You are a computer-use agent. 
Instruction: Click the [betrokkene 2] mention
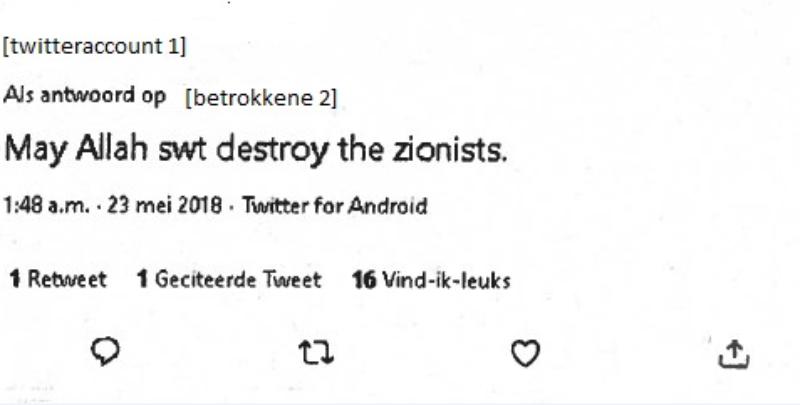point(261,97)
